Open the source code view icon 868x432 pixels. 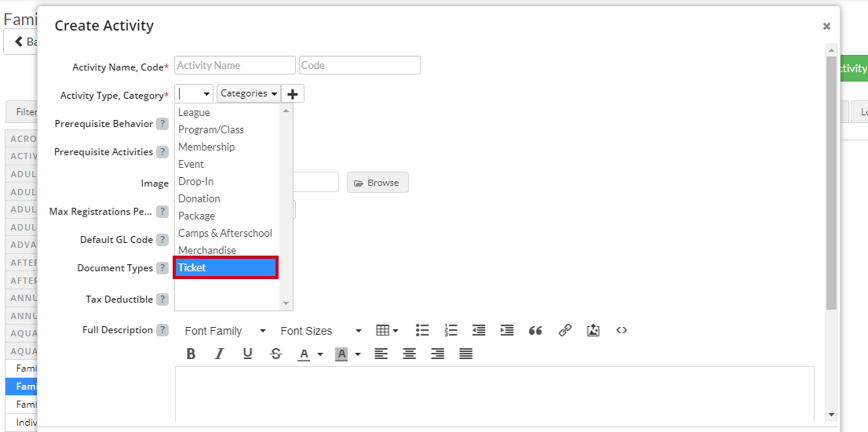point(622,330)
